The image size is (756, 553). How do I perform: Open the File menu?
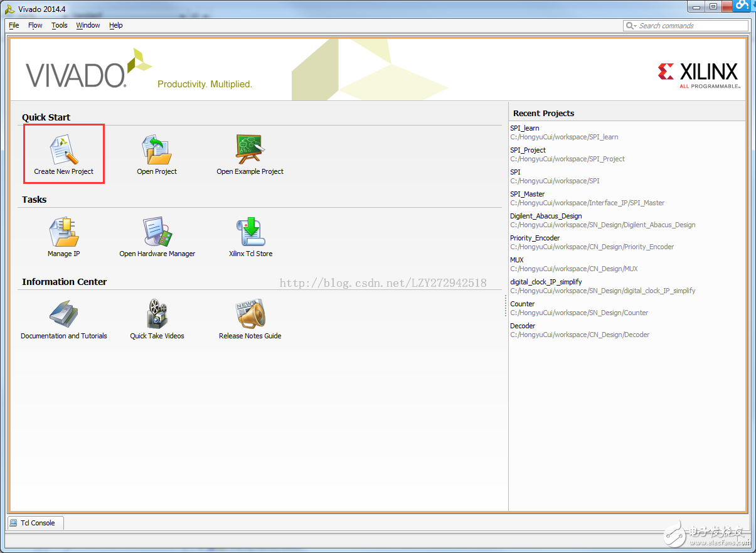[14, 25]
